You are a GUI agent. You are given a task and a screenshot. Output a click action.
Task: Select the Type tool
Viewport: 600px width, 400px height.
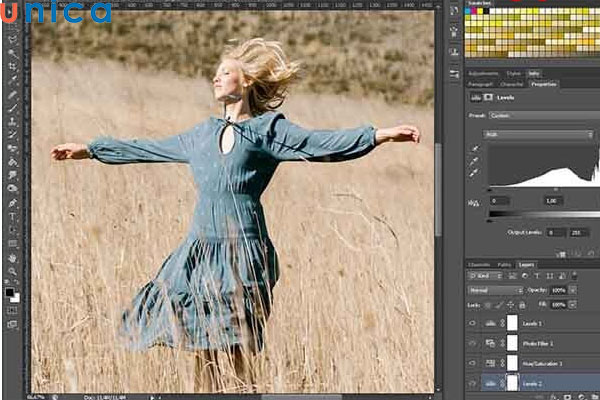coord(13,217)
